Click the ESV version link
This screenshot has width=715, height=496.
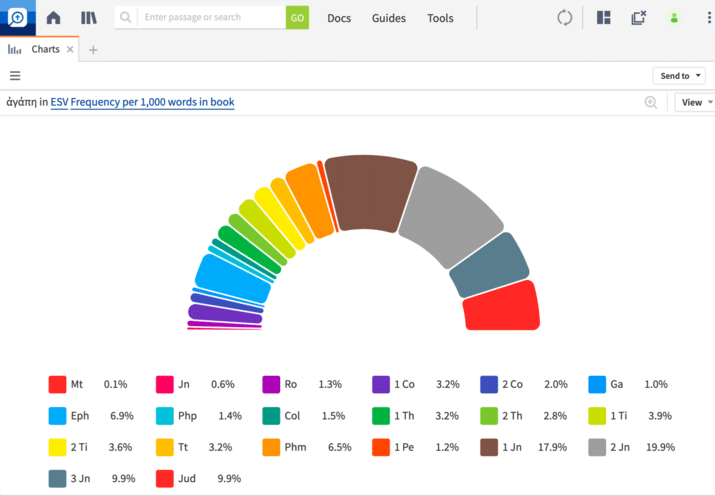[59, 102]
